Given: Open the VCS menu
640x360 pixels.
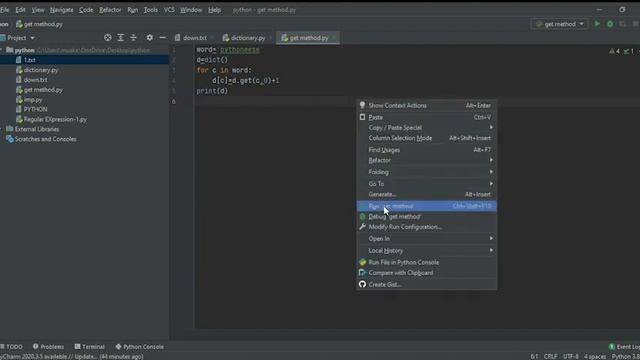Looking at the screenshot, I should click(x=169, y=10).
